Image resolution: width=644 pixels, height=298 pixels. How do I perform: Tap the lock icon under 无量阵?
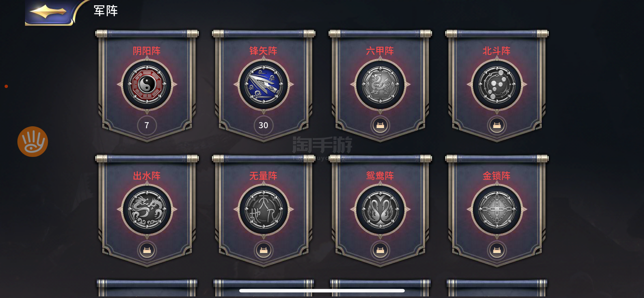pos(264,250)
